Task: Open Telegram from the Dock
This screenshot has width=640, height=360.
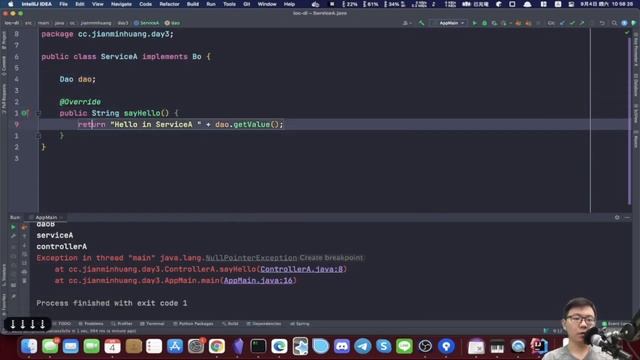Action: 362,347
